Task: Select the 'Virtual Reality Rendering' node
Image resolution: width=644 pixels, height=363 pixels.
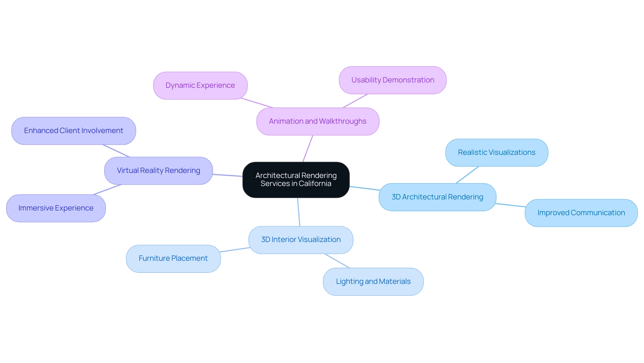Action: coord(159,170)
